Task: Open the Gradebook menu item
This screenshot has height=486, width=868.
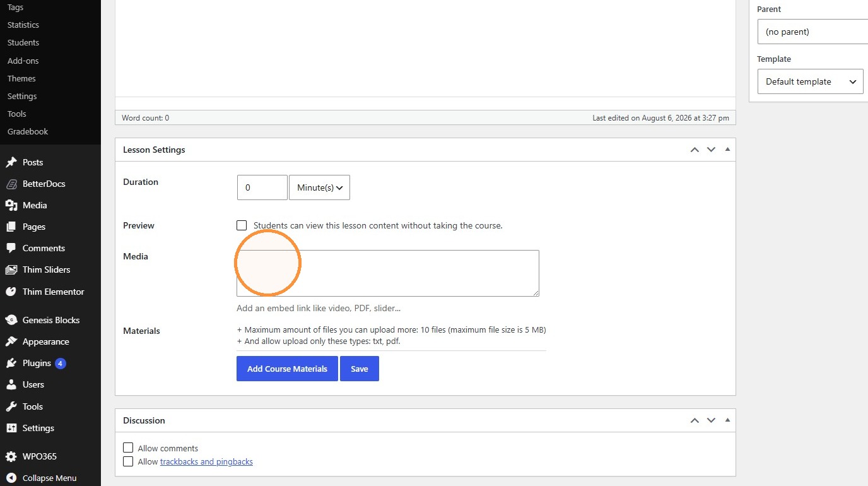Action: [28, 131]
